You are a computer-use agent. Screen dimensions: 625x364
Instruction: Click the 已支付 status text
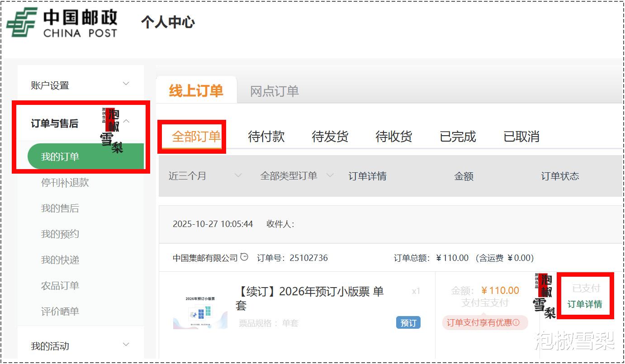pyautogui.click(x=586, y=288)
